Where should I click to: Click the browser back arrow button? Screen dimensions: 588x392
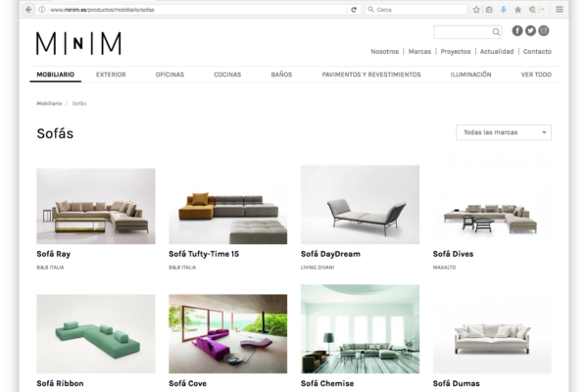[x=28, y=10]
